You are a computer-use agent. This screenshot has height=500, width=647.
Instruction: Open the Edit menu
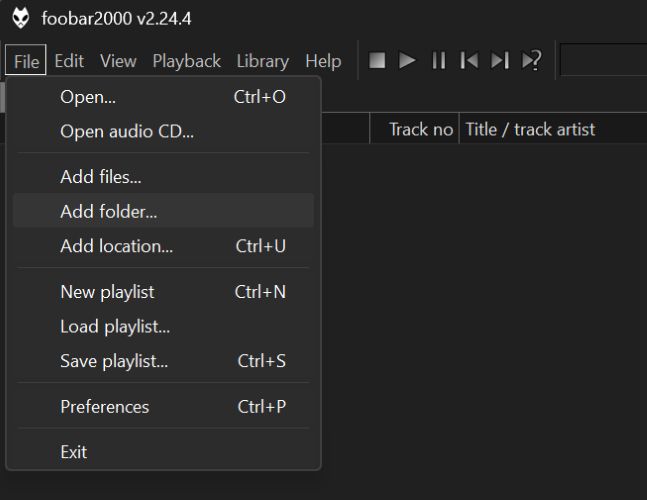tap(69, 61)
